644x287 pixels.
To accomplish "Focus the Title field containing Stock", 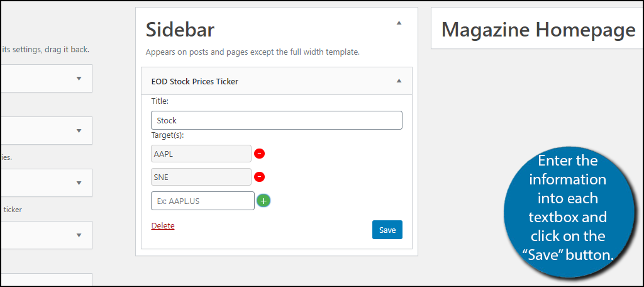I will (x=277, y=120).
